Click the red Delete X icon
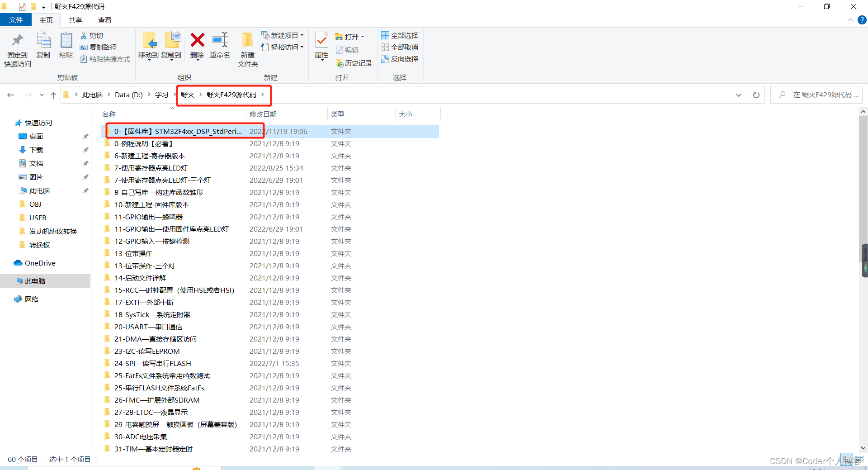Screen dimensions: 868x470 (197, 40)
